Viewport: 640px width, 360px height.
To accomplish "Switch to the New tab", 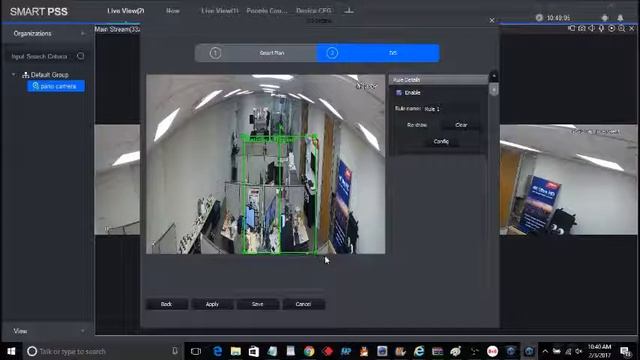I will pos(173,11).
